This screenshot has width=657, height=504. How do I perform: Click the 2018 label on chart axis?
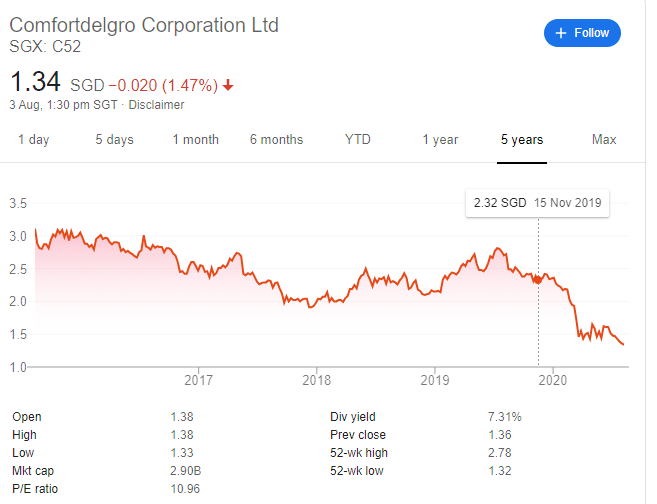click(x=316, y=380)
